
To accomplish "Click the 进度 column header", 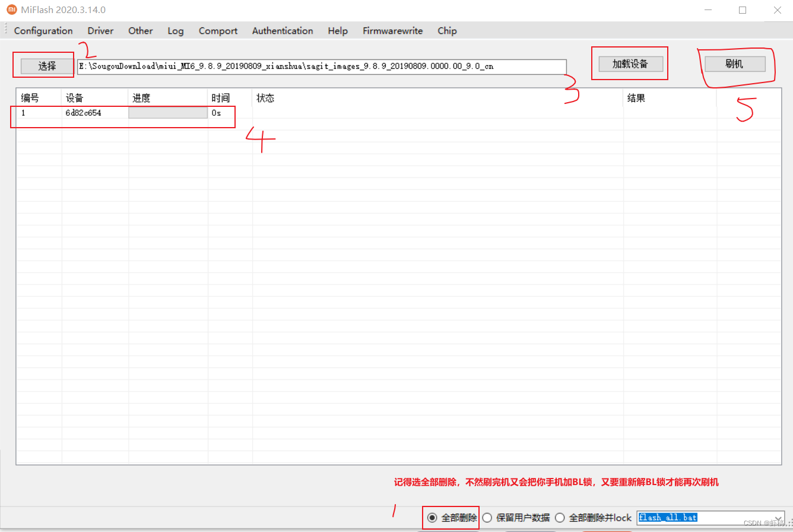I will (x=168, y=98).
